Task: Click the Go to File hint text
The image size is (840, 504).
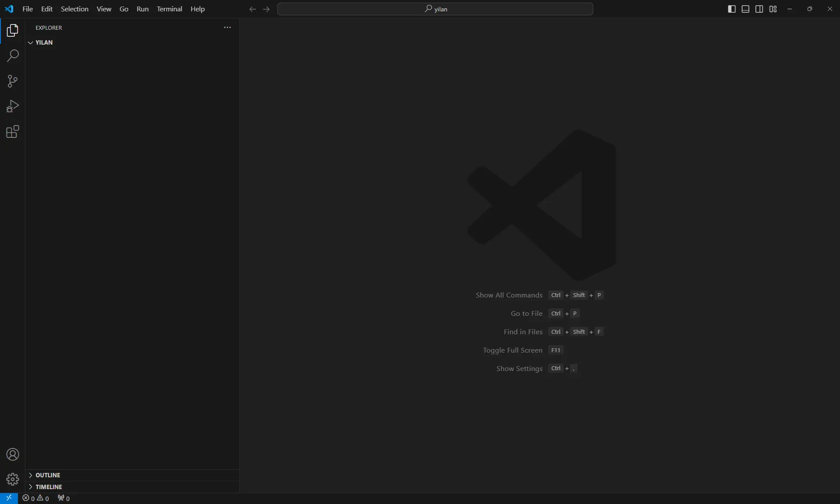Action: click(x=527, y=314)
